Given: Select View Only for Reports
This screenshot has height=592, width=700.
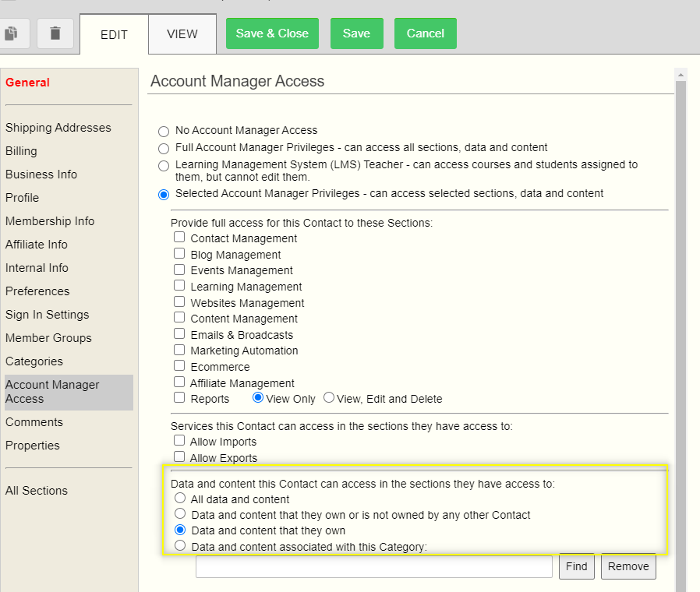Looking at the screenshot, I should 257,397.
